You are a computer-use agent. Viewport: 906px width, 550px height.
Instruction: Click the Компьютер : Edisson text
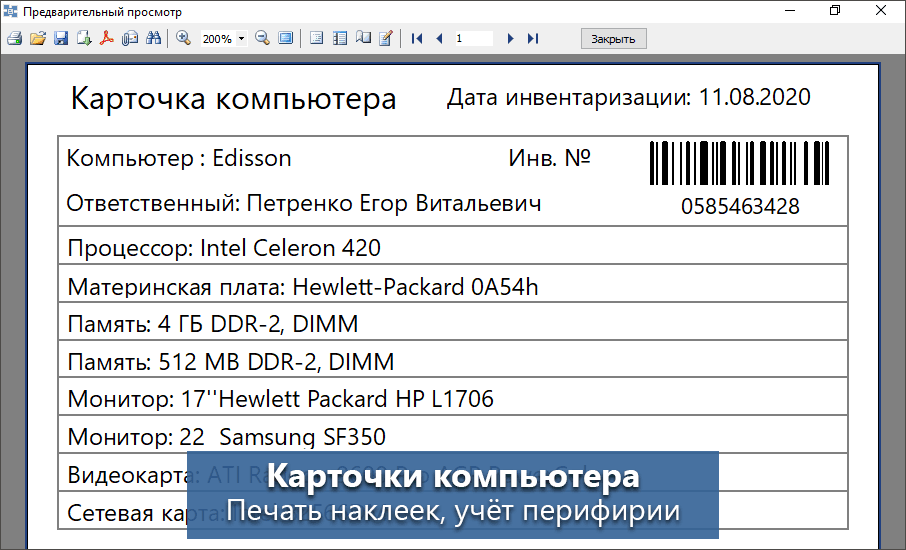(179, 158)
